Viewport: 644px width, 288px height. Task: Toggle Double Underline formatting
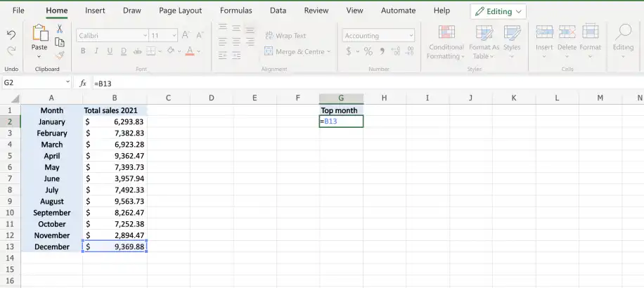point(124,51)
